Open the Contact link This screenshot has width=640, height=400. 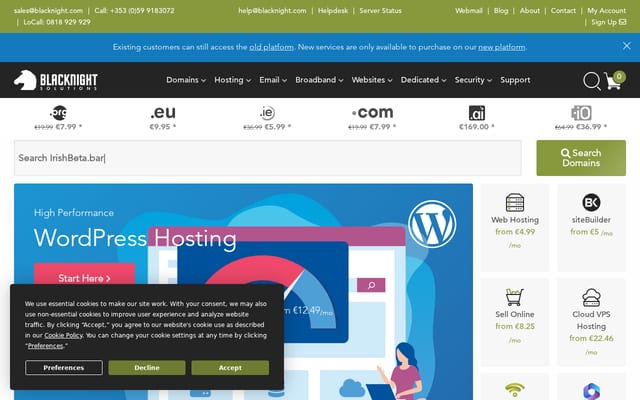pos(563,11)
